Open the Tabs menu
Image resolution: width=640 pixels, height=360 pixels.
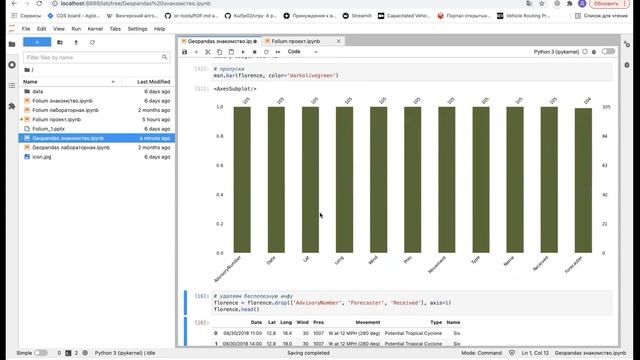115,29
